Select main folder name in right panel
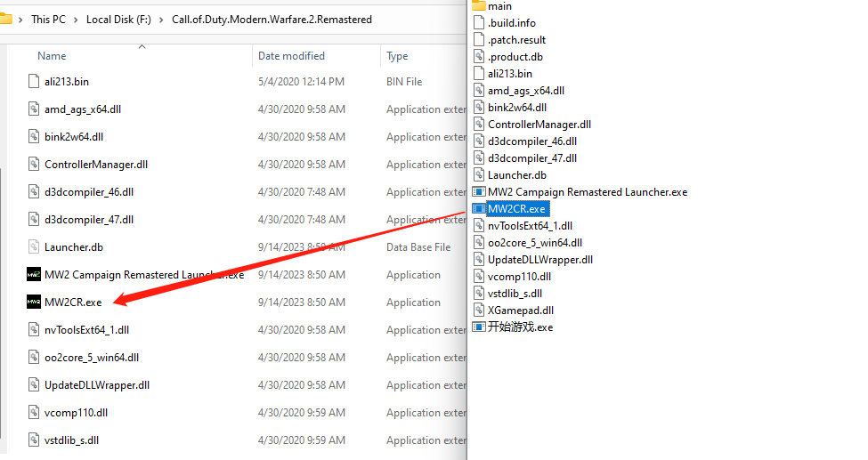Screen dimensions: 868x460 click(499, 6)
